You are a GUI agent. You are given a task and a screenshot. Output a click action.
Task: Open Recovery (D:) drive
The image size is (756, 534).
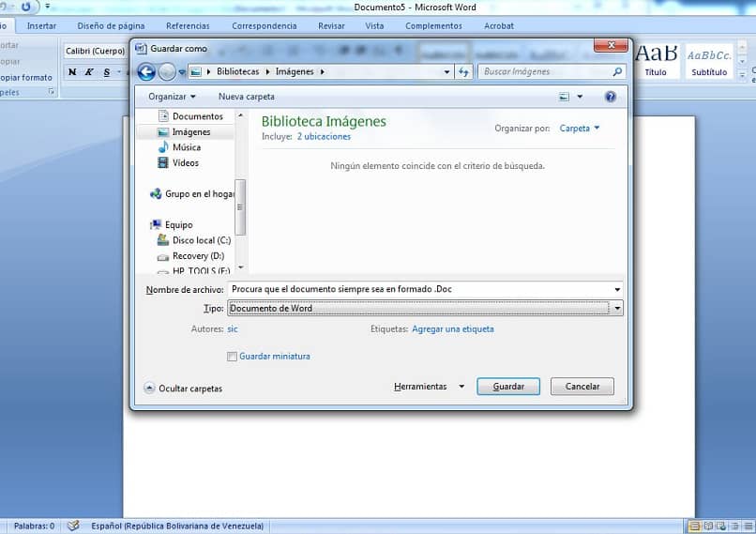point(198,256)
